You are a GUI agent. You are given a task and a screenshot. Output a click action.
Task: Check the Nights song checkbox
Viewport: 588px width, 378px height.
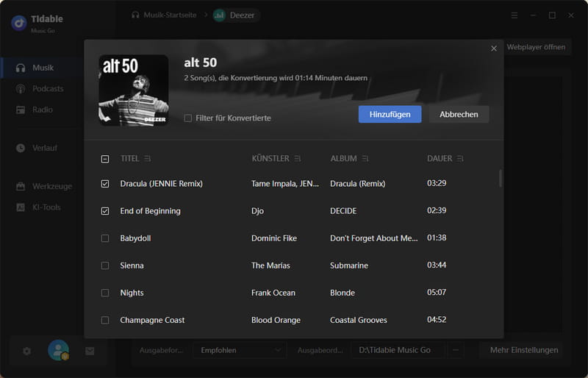105,293
